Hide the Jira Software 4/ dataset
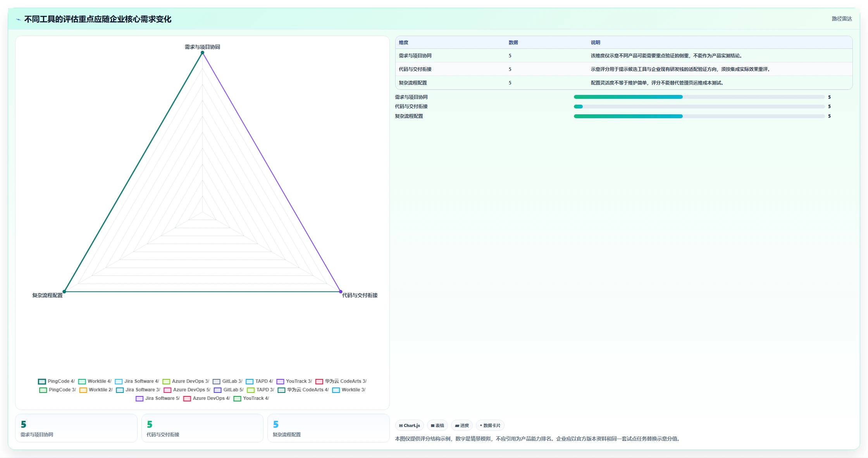 tap(137, 381)
